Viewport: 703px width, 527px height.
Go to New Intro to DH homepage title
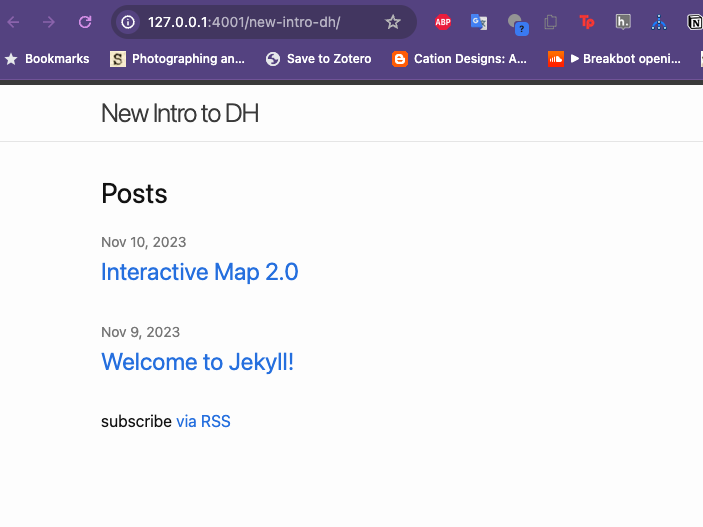click(180, 113)
